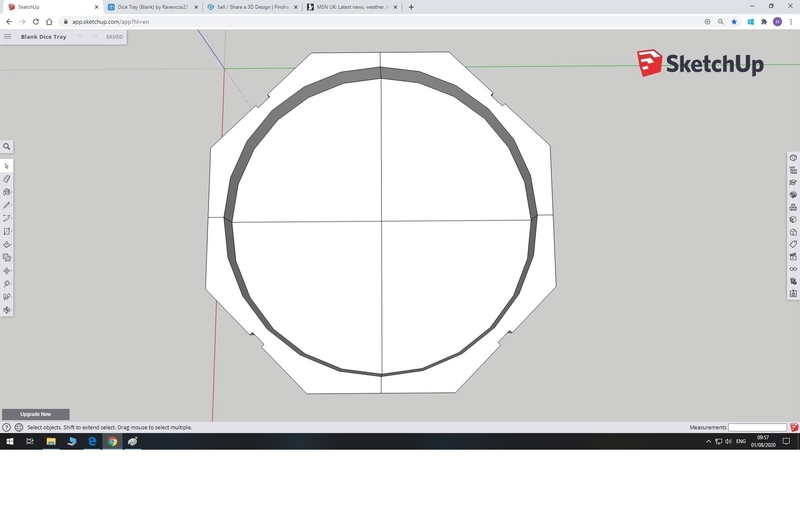Open the bottom right panel icon
The height and width of the screenshot is (508, 800).
pyautogui.click(x=793, y=294)
